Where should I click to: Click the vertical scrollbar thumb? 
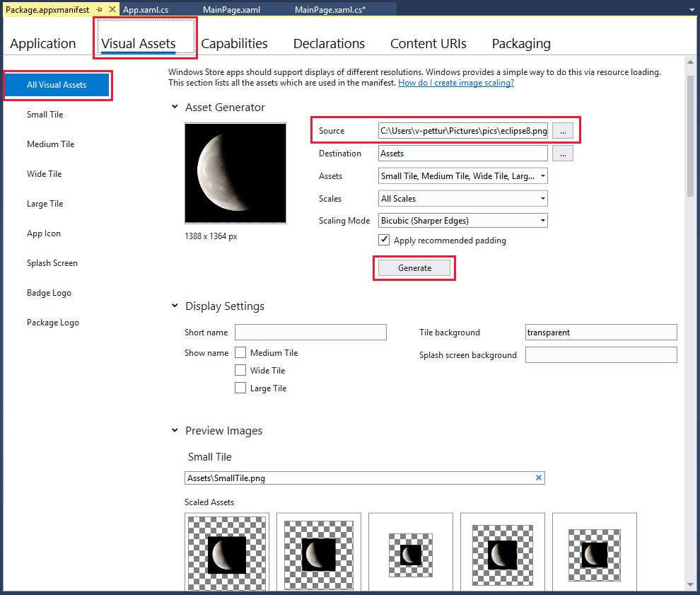coord(690,136)
